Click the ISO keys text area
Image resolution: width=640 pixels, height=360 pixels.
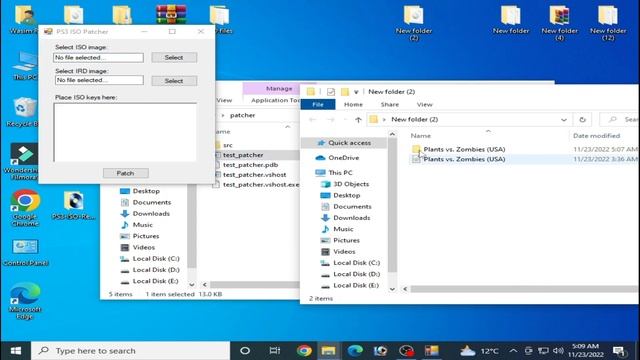125,132
